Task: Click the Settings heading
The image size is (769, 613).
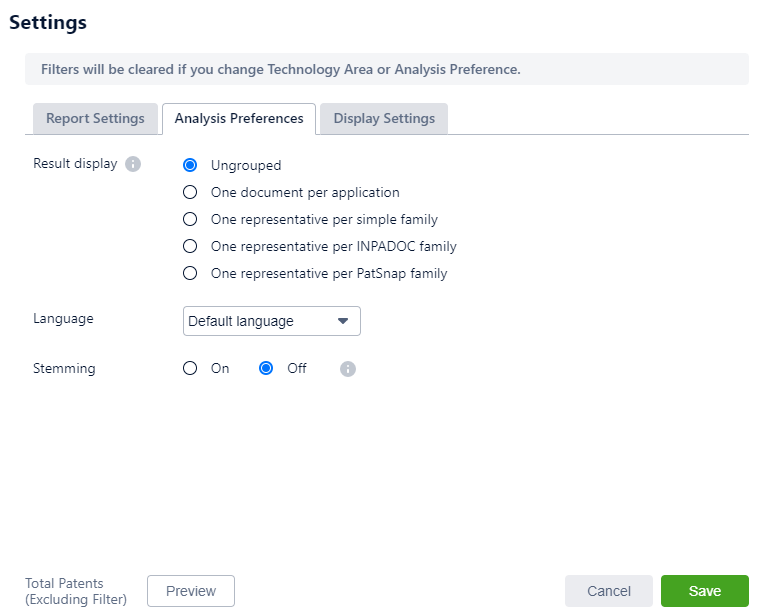Action: coord(48,22)
